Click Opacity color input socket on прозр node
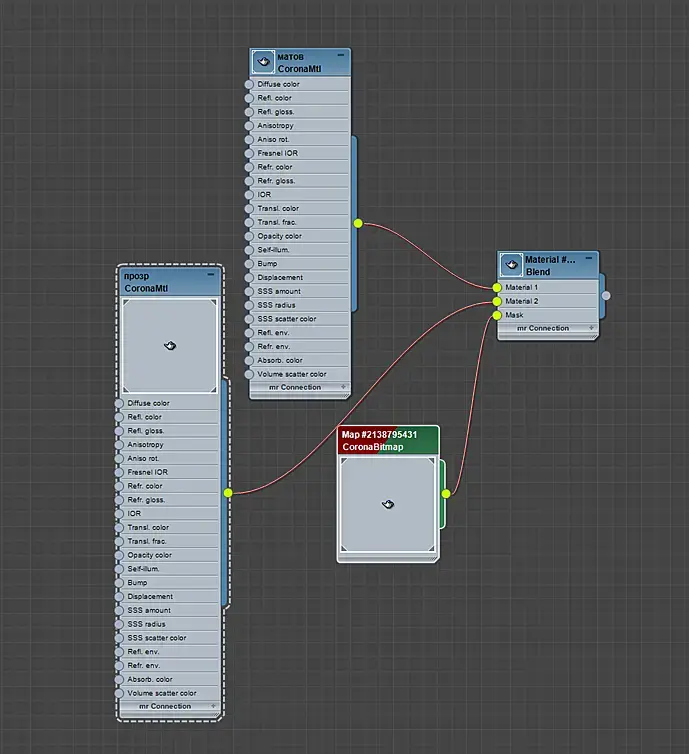Image resolution: width=689 pixels, height=754 pixels. pyautogui.click(x=119, y=555)
